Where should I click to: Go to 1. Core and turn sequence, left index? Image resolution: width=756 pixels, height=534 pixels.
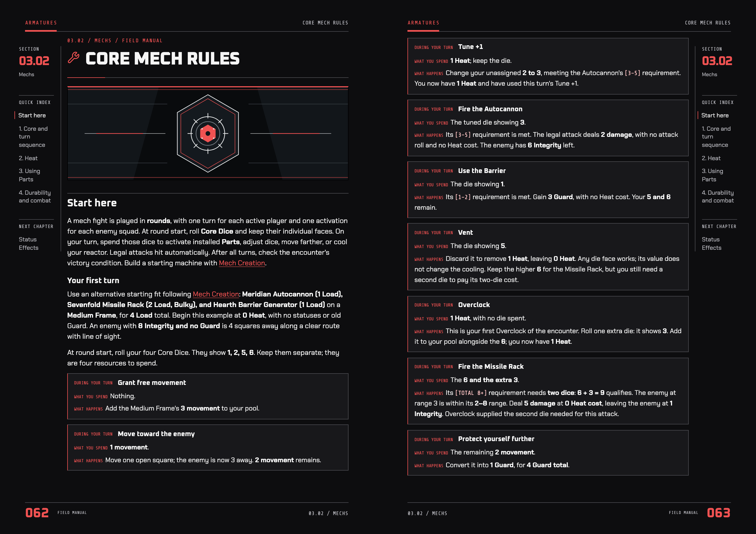33,137
